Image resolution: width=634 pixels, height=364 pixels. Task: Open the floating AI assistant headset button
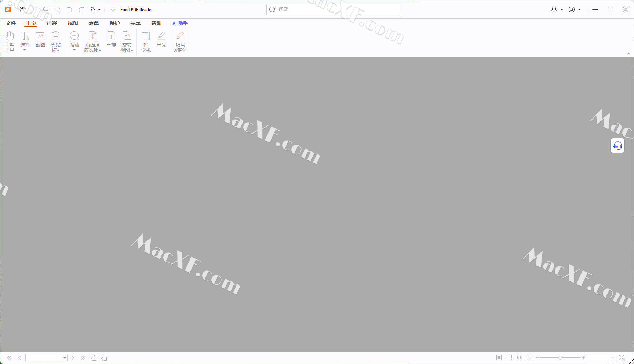pyautogui.click(x=617, y=146)
